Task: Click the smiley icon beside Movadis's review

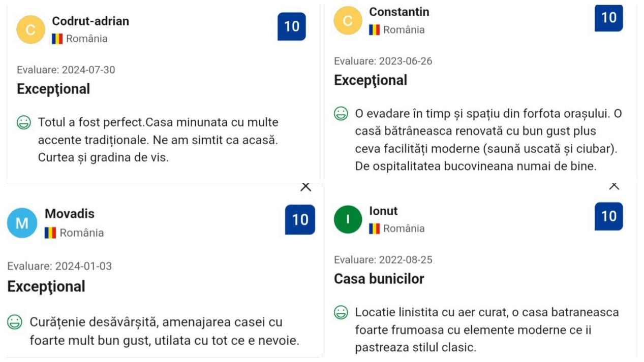Action: (15, 322)
